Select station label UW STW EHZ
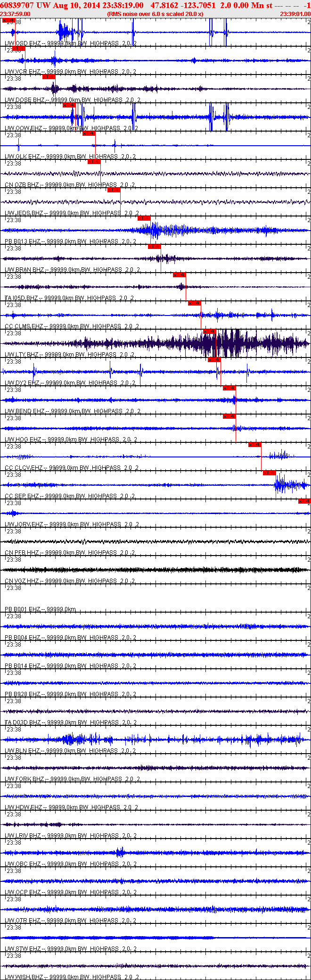The image size is (311, 980). (23, 949)
